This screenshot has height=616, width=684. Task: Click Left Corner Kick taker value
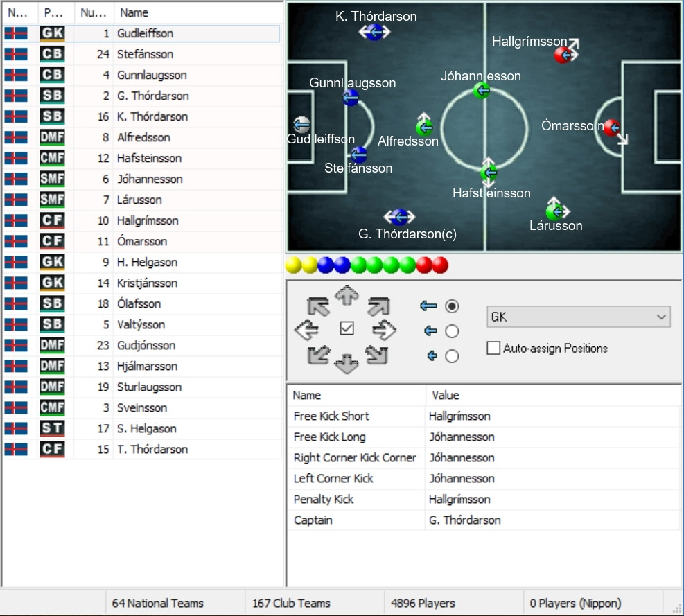pyautogui.click(x=462, y=479)
